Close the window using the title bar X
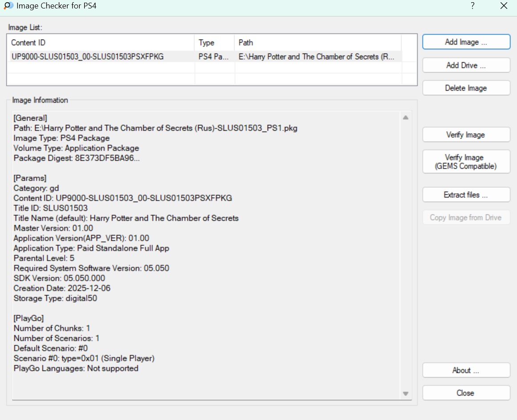The height and width of the screenshot is (420, 517). click(504, 6)
